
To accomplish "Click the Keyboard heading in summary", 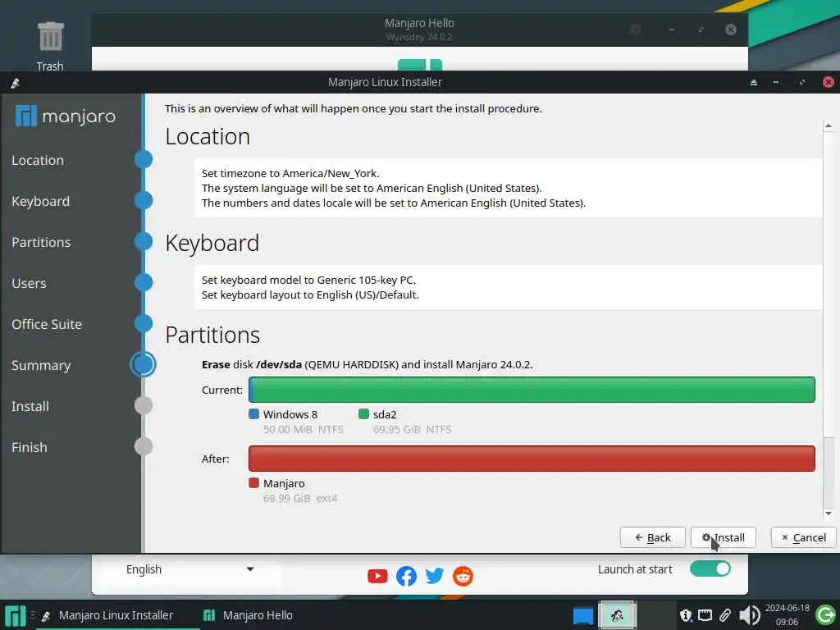I will coord(212,244).
